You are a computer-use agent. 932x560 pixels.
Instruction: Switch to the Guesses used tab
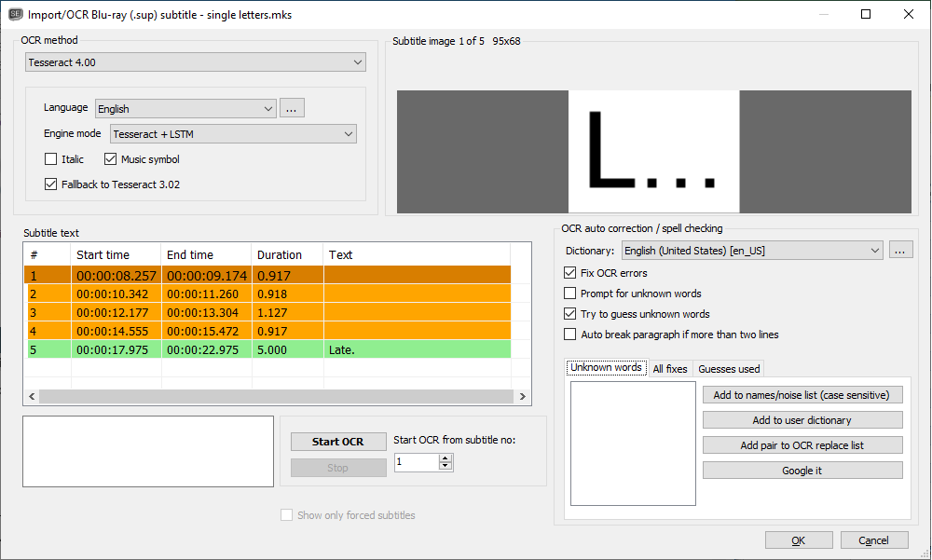(729, 369)
